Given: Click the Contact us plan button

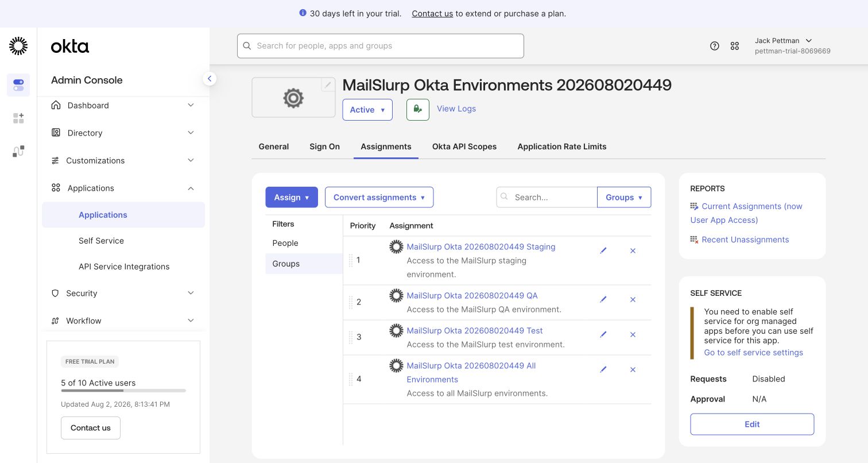Looking at the screenshot, I should [x=91, y=428].
